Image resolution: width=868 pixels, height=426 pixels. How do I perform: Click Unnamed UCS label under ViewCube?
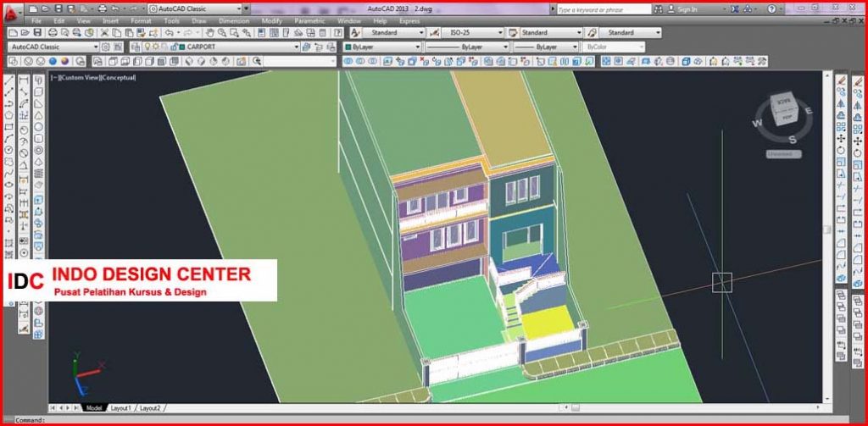782,154
